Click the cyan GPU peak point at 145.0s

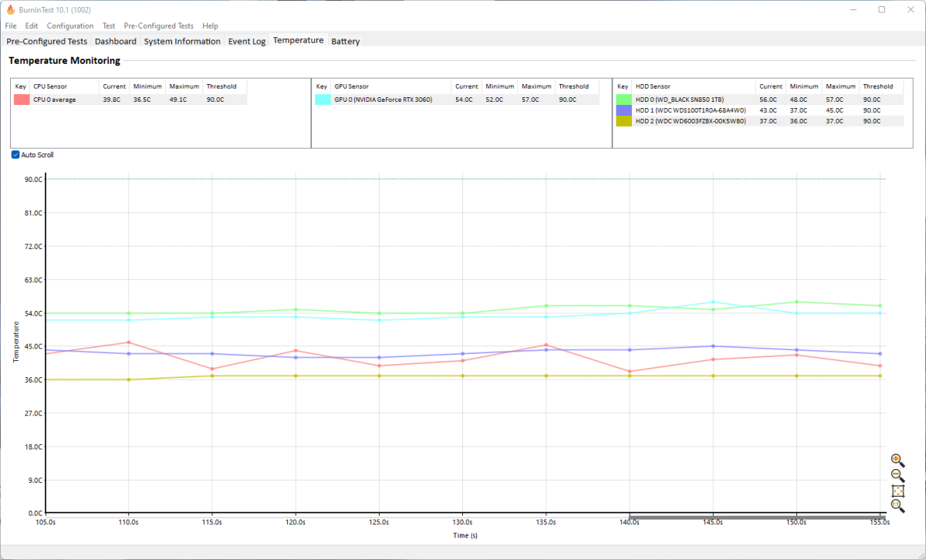[713, 302]
